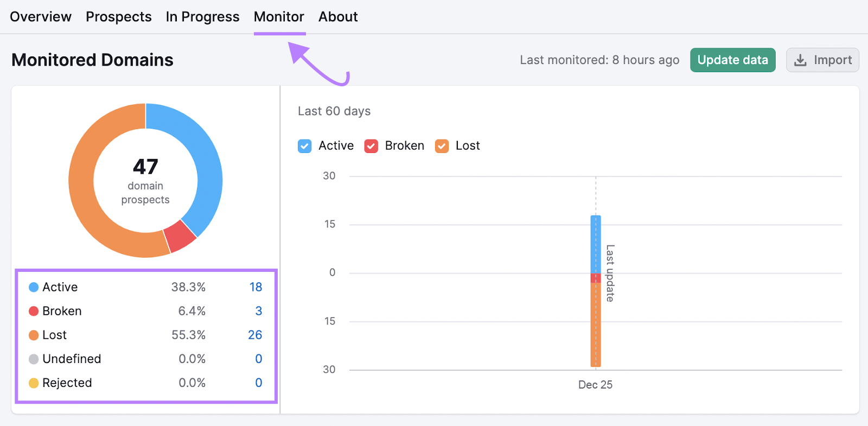This screenshot has height=426, width=868.
Task: Go to the In Progress tab
Action: (x=202, y=17)
